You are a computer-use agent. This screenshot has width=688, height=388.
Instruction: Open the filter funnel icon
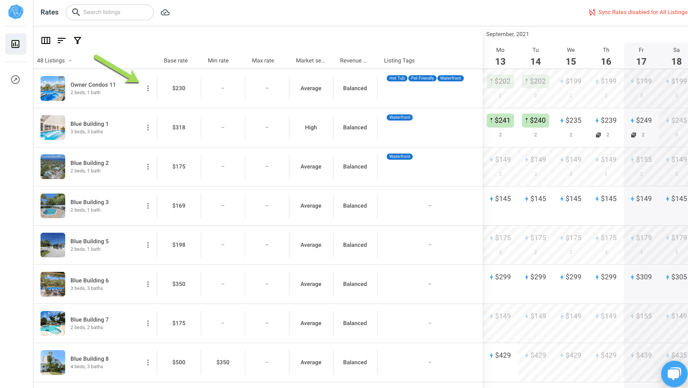click(x=77, y=40)
